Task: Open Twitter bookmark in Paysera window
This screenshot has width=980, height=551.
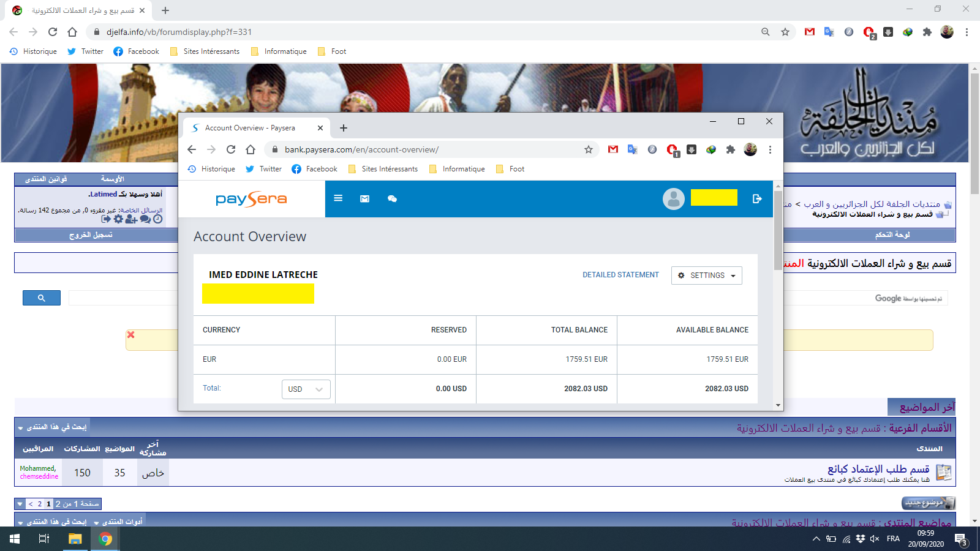Action: tap(264, 169)
